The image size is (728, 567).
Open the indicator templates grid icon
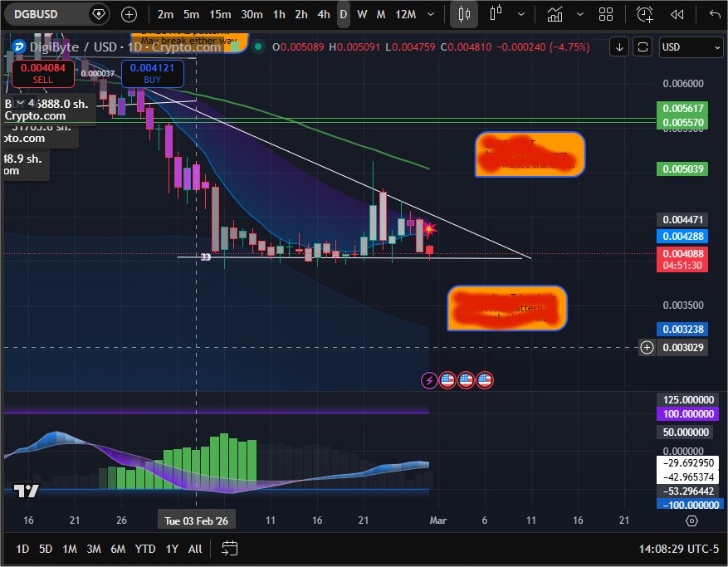(606, 14)
